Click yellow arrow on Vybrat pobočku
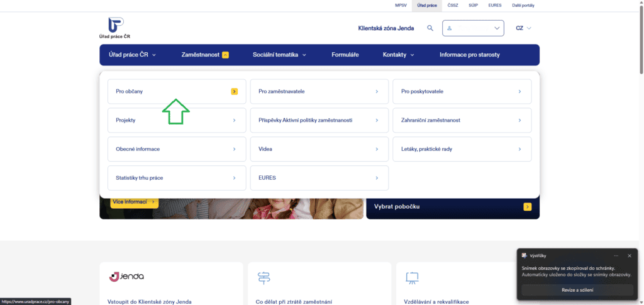The width and height of the screenshot is (644, 305). coord(528,207)
